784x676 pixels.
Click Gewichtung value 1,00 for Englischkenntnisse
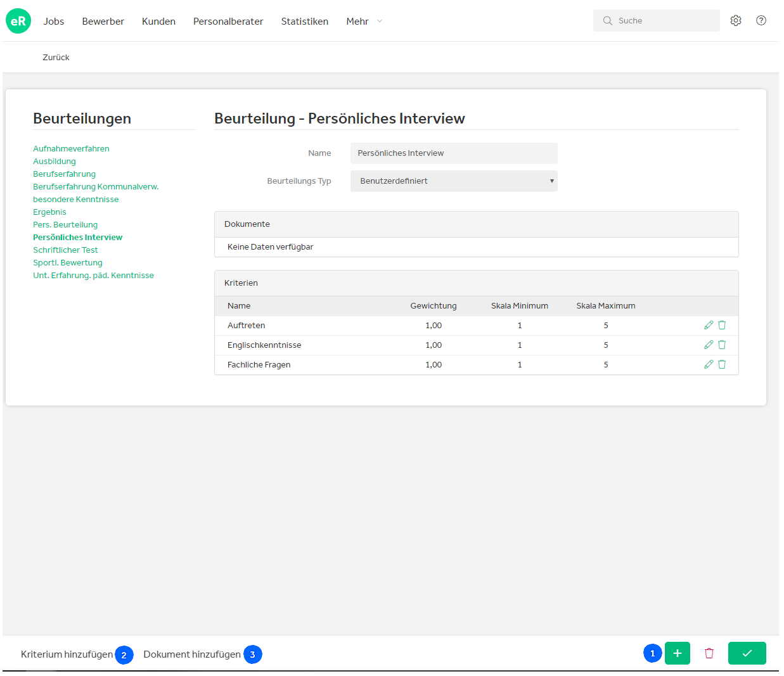(x=434, y=345)
